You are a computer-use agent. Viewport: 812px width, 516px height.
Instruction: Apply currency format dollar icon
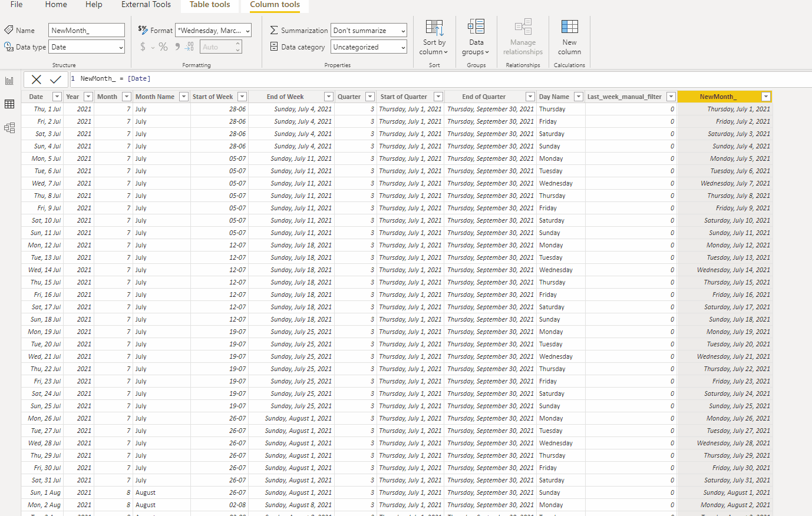point(143,47)
